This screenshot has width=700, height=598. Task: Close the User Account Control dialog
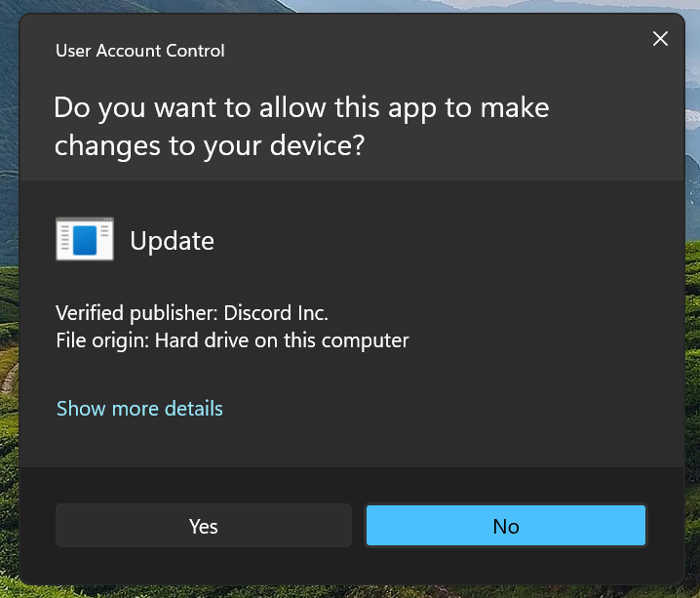pos(660,39)
